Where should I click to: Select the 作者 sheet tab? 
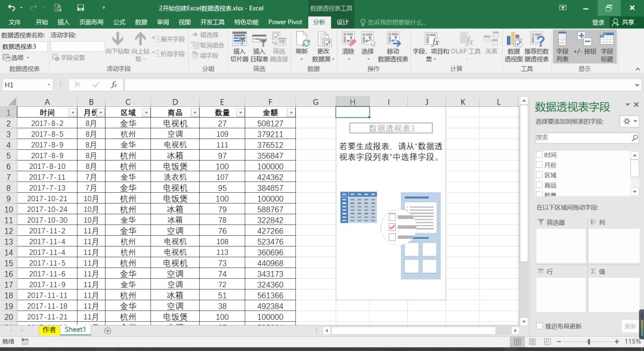[49, 330]
